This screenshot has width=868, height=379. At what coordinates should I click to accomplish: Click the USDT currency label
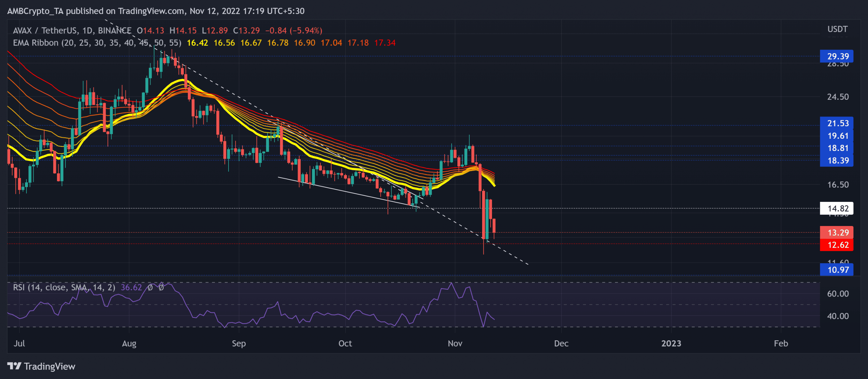tap(837, 29)
